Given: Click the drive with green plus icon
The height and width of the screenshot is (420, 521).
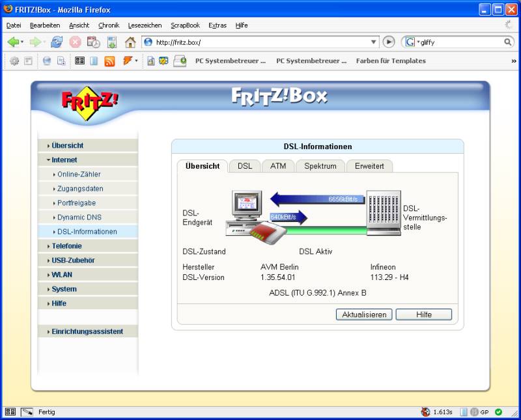Looking at the screenshot, I should 180,61.
